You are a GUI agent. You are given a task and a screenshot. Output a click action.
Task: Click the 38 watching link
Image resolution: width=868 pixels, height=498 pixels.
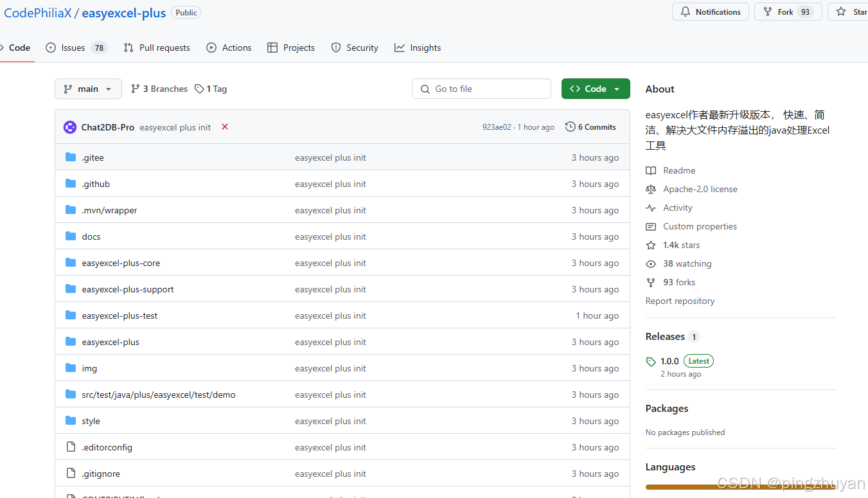tap(687, 263)
